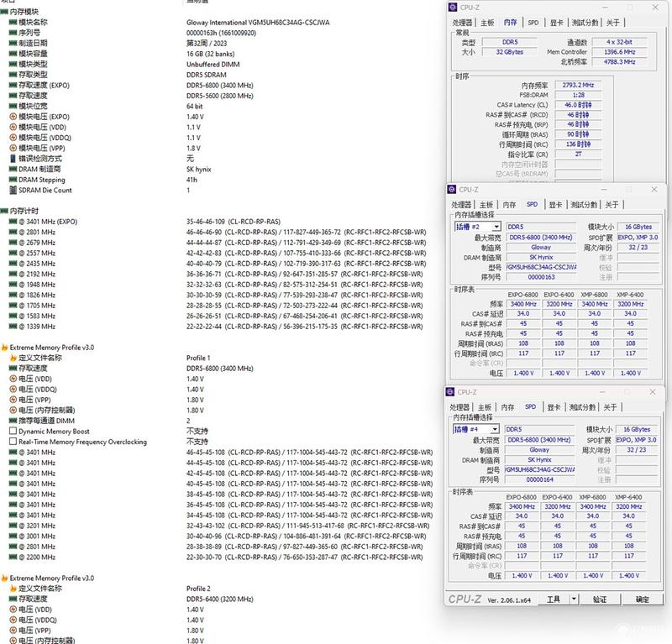Viewport: 672px width, 644px height.
Task: Click the icon next to DRAM 制造商
Action: pyautogui.click(x=13, y=170)
